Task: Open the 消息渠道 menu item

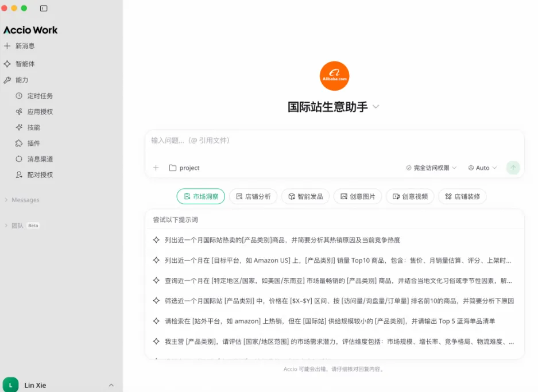Action: click(40, 159)
